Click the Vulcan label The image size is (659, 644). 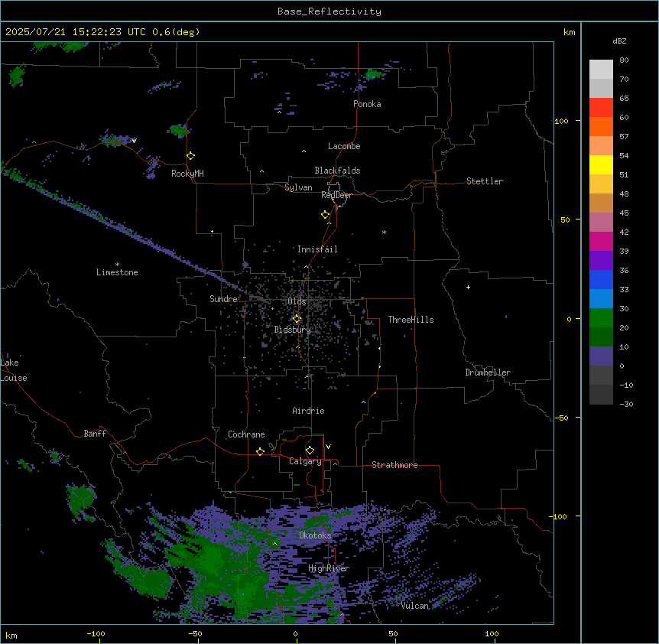tap(415, 606)
